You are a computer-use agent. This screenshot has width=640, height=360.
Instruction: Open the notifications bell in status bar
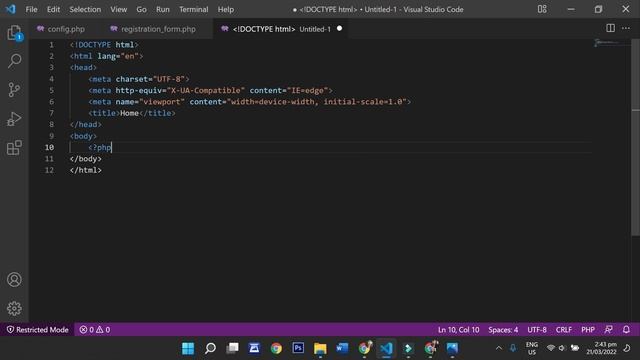pos(626,329)
